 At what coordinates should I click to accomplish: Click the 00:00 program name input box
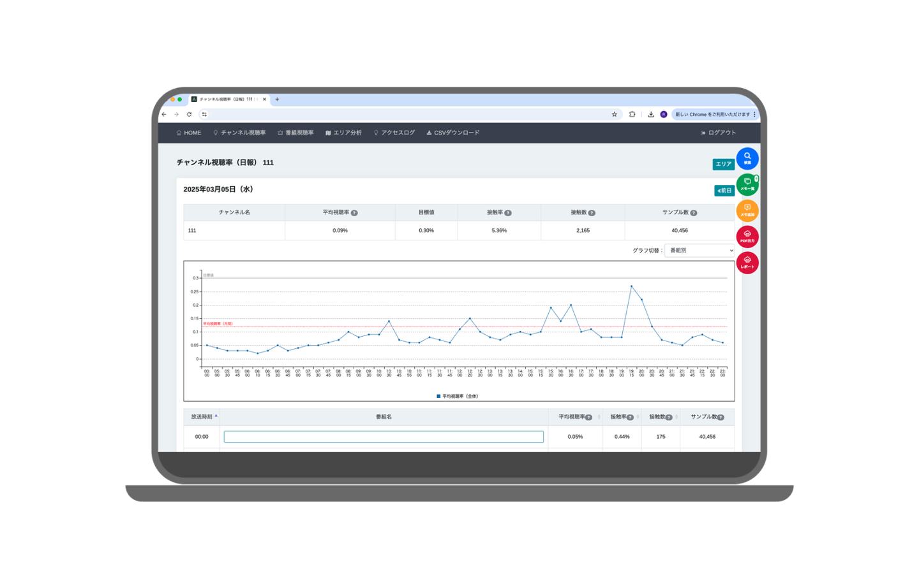384,437
